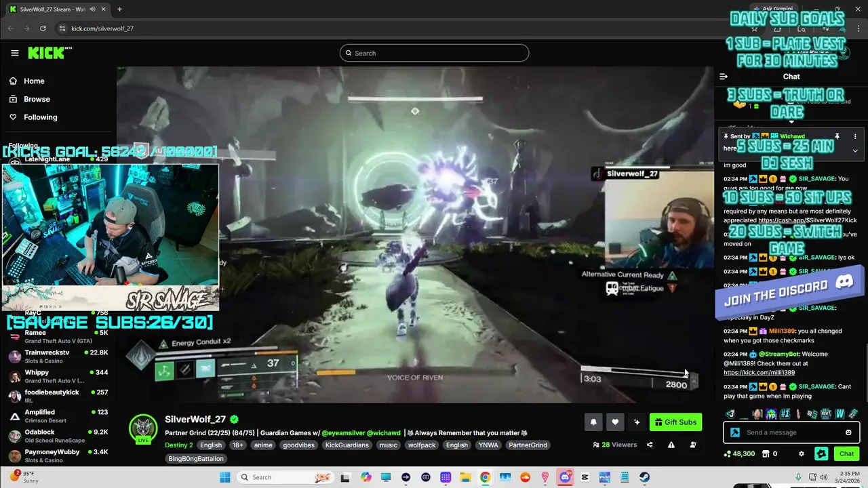Open Whippy channel in sidebar
The height and width of the screenshot is (488, 868).
point(59,375)
